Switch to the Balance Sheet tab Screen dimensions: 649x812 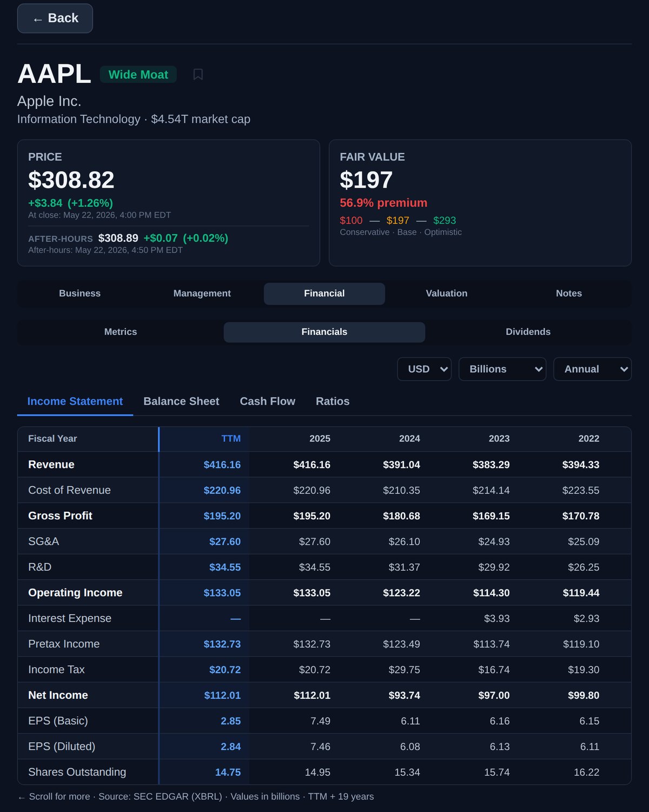point(181,401)
